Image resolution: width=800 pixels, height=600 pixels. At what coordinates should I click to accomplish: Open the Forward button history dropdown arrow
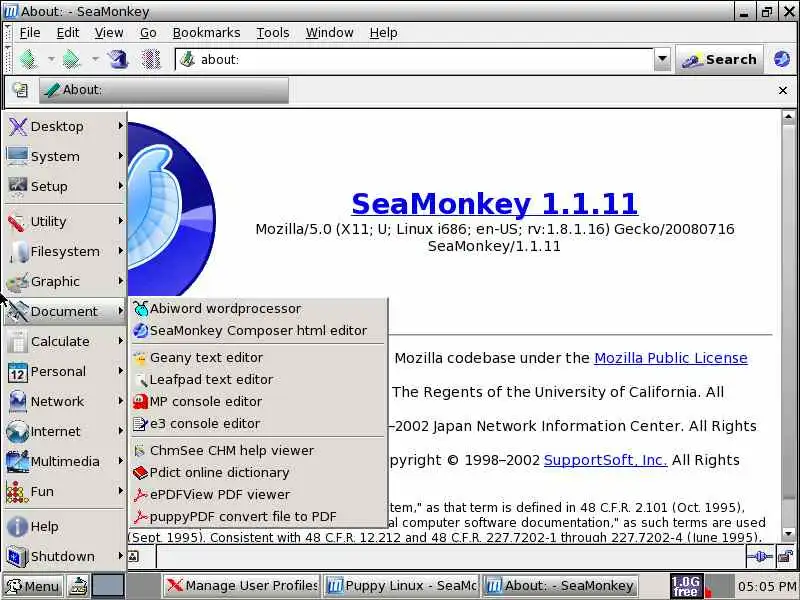[x=95, y=60]
